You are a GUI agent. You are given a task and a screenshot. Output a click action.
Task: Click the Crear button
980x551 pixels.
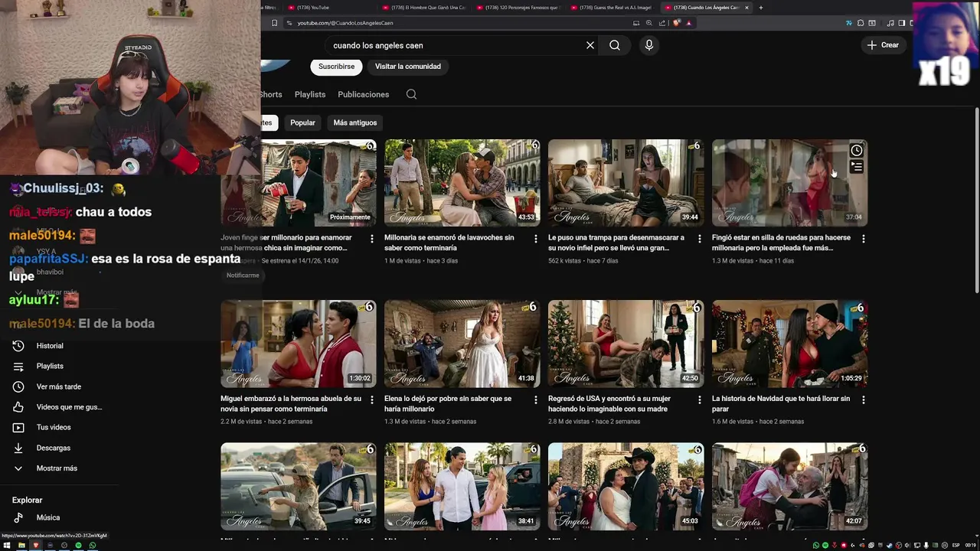coord(883,45)
